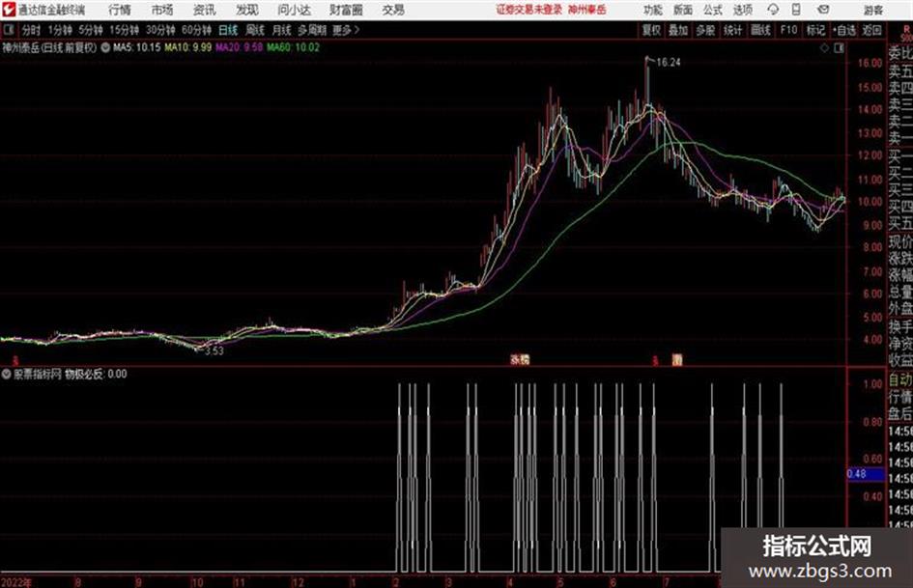
Task: Switch to 15分钟 period tab
Action: (124, 30)
